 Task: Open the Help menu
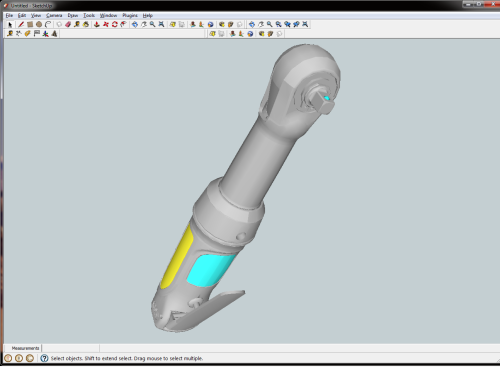click(x=148, y=15)
